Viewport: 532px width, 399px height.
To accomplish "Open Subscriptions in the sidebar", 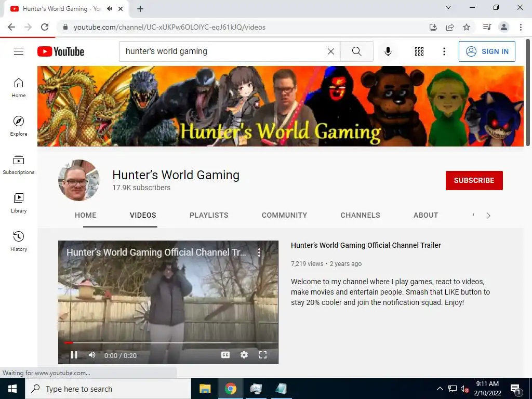I will [x=19, y=164].
